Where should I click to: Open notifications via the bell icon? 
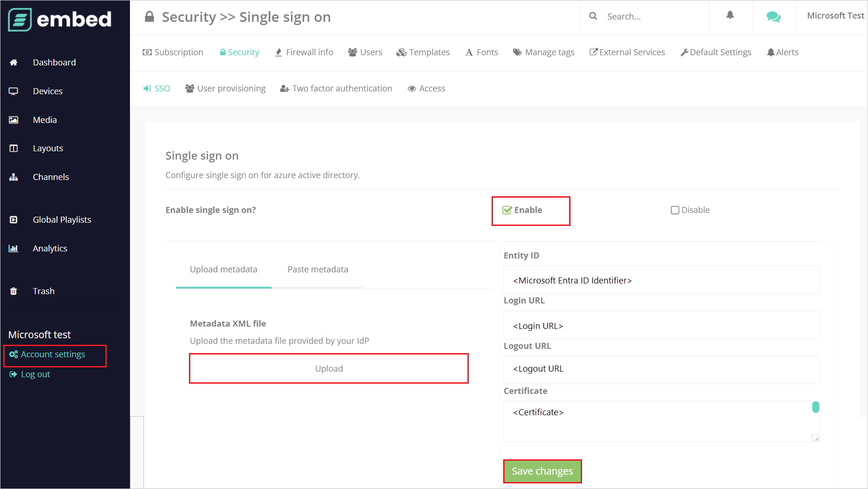point(730,15)
